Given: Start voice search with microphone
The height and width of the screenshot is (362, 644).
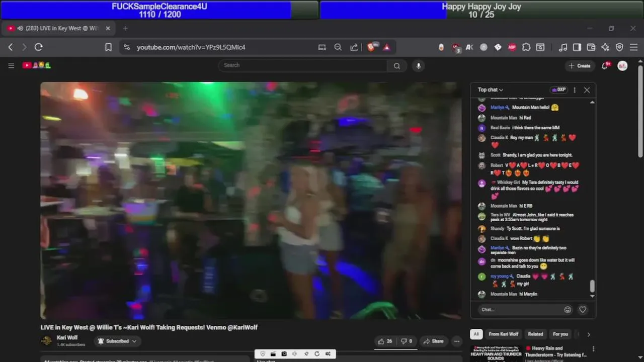Looking at the screenshot, I should pos(418,65).
